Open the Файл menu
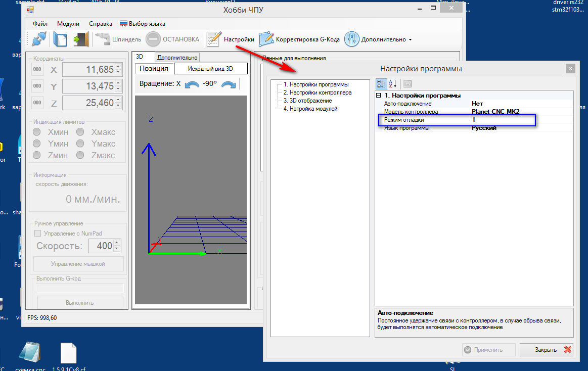Image resolution: width=588 pixels, height=371 pixels. tap(40, 24)
